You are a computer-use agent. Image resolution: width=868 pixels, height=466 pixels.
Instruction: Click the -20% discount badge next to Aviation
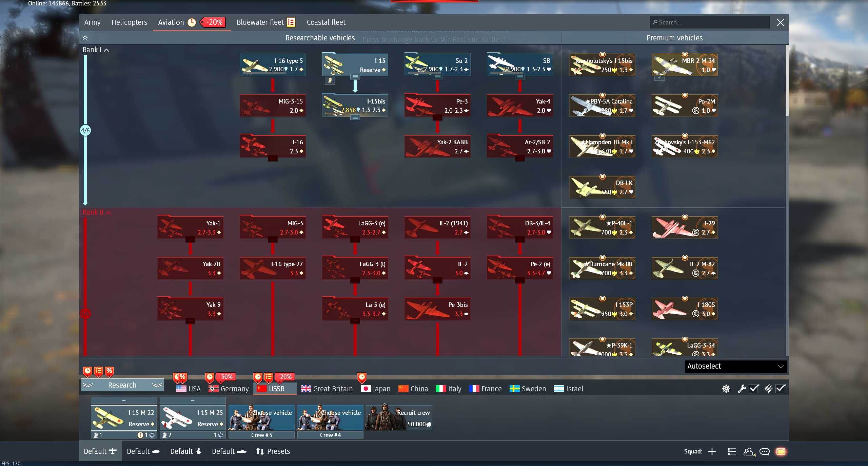tap(214, 22)
